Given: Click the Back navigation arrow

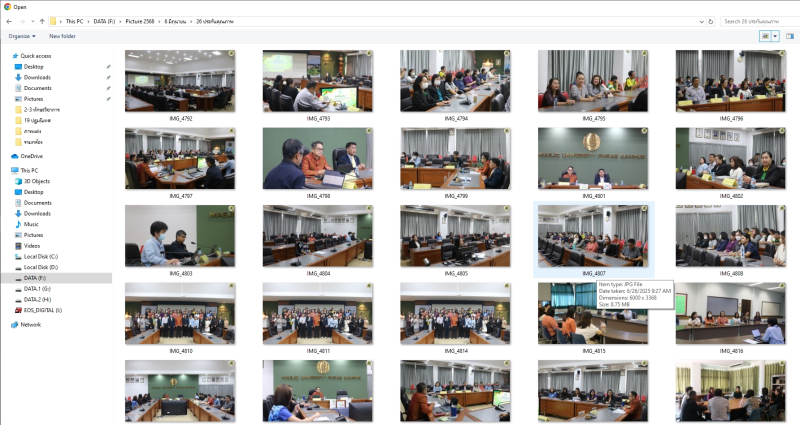Looking at the screenshot, I should pos(9,20).
